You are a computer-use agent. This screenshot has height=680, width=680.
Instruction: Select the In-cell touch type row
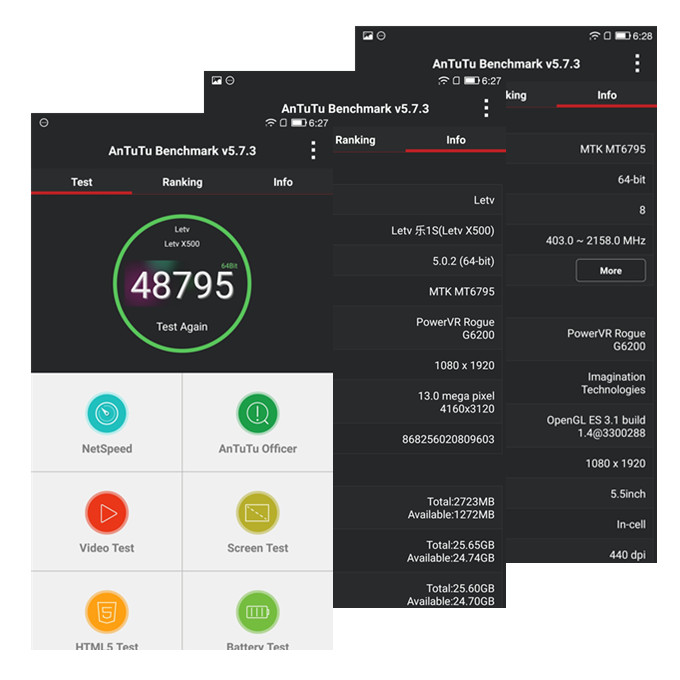(579, 524)
